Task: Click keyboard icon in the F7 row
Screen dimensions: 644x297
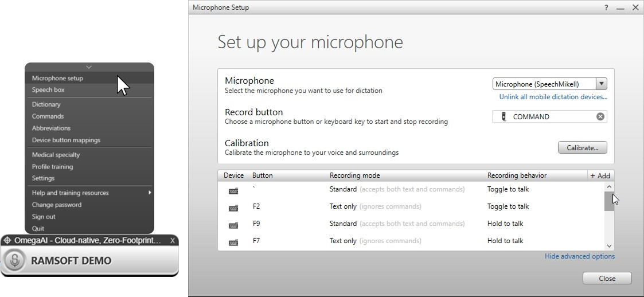Action: pos(233,243)
